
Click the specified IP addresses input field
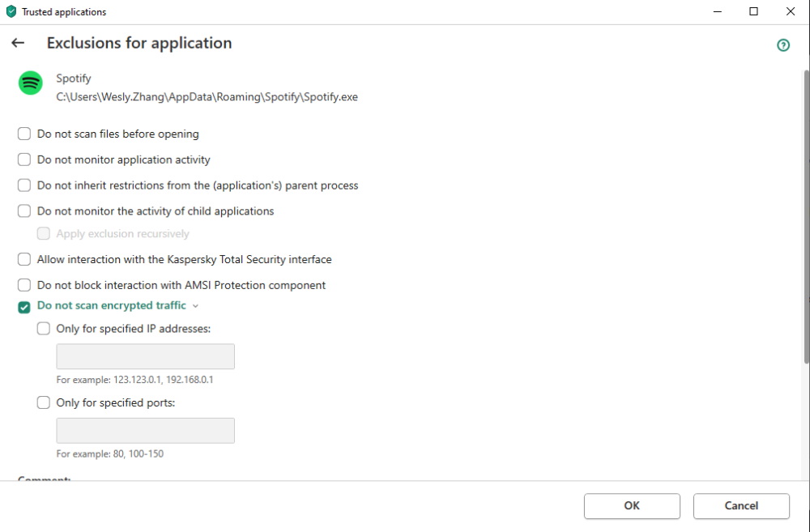(145, 356)
